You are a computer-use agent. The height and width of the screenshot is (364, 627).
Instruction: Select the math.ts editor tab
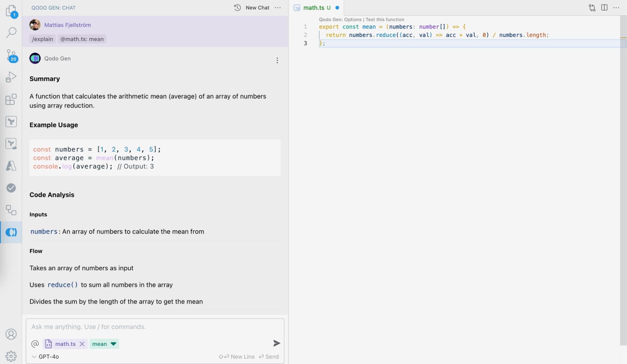(314, 8)
